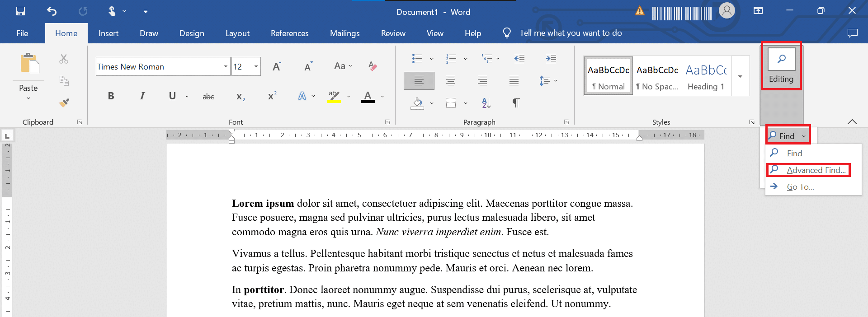This screenshot has width=868, height=317.
Task: Toggle bold formatting
Action: coord(111,96)
